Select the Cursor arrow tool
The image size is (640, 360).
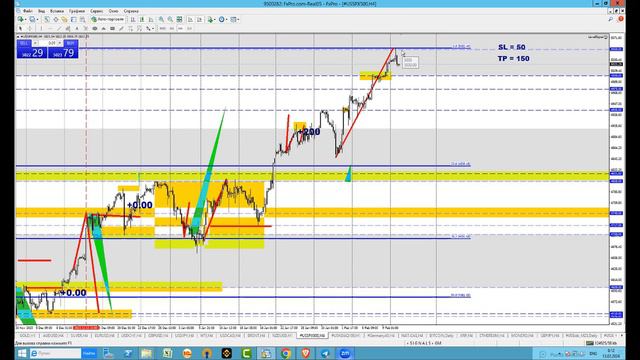coord(20,29)
